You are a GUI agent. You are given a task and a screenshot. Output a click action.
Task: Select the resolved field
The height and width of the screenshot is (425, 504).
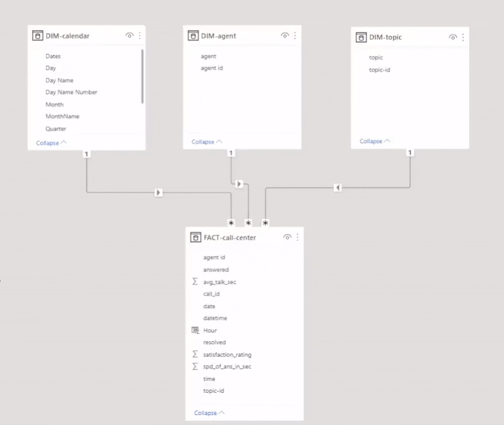click(x=215, y=342)
